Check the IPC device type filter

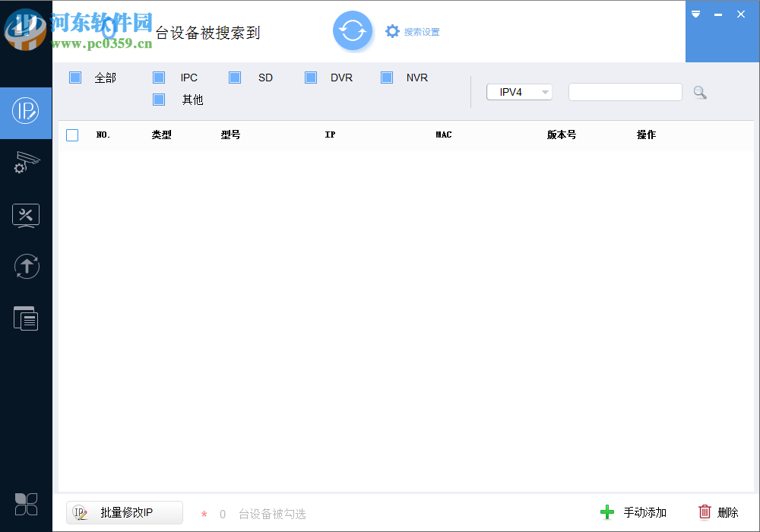pyautogui.click(x=158, y=77)
